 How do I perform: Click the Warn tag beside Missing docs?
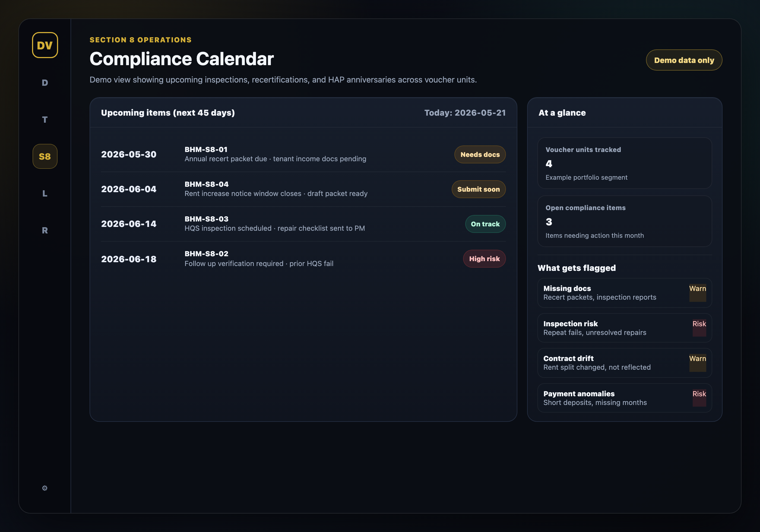point(698,293)
